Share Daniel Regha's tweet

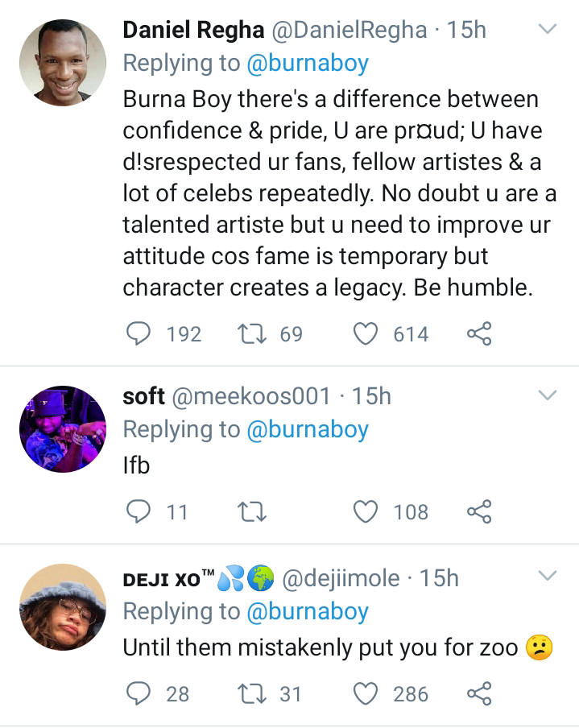479,333
